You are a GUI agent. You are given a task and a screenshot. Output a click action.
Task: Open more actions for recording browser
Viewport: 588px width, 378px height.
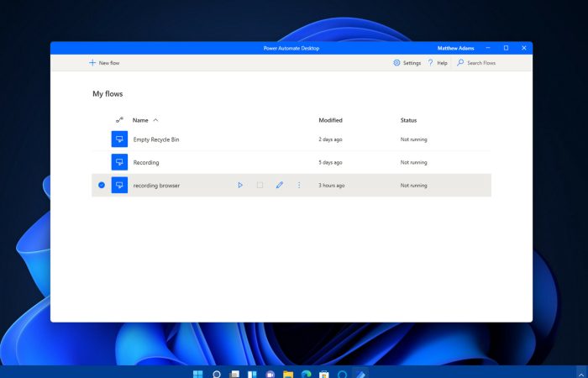pos(299,186)
